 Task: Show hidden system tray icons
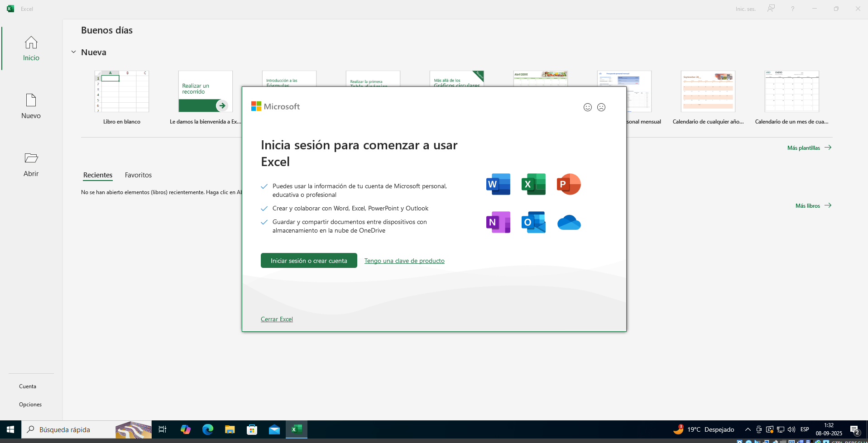pyautogui.click(x=748, y=429)
